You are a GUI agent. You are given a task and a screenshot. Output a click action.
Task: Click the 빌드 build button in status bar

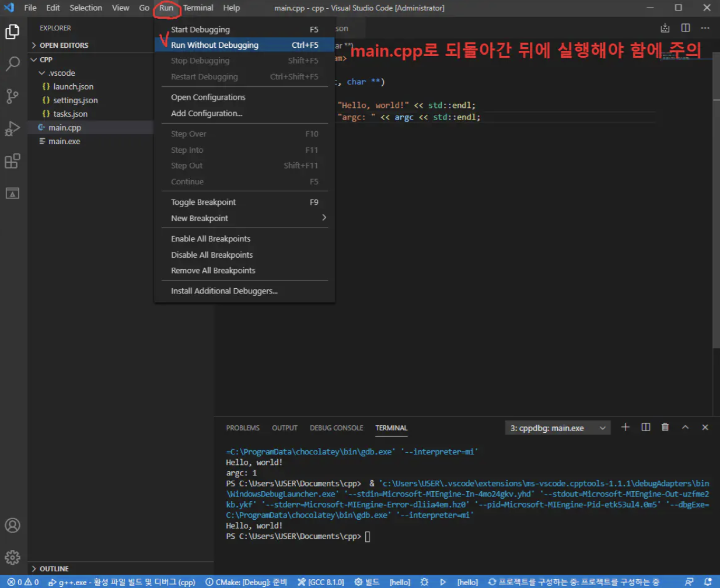point(367,582)
